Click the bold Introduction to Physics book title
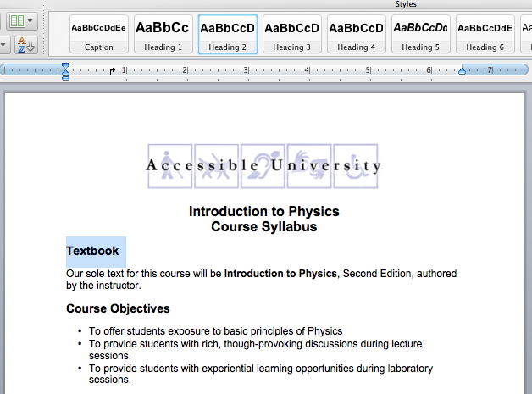Screen dimensions: 532x394 tap(280, 274)
